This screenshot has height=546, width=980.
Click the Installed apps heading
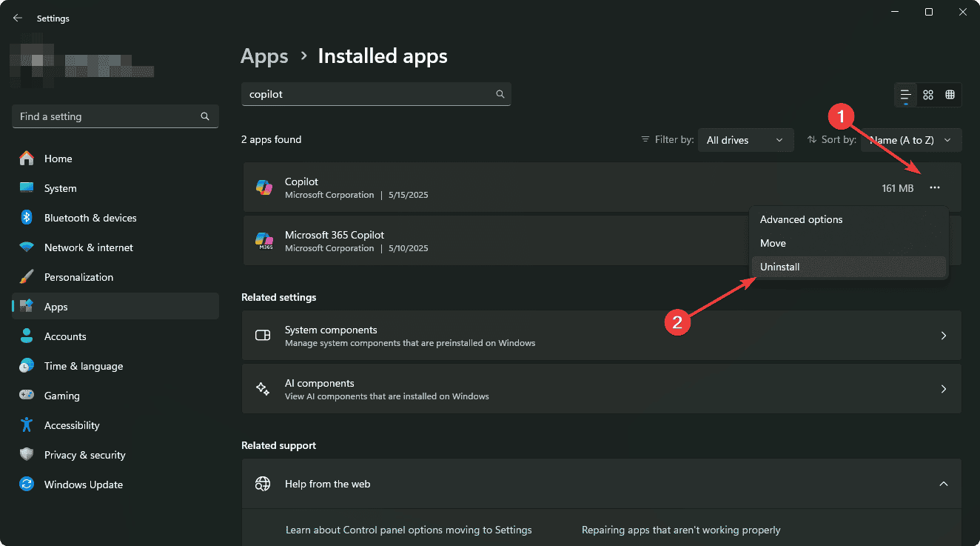coord(383,56)
